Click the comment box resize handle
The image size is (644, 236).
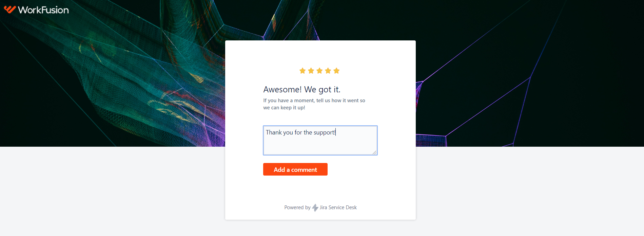pyautogui.click(x=374, y=152)
